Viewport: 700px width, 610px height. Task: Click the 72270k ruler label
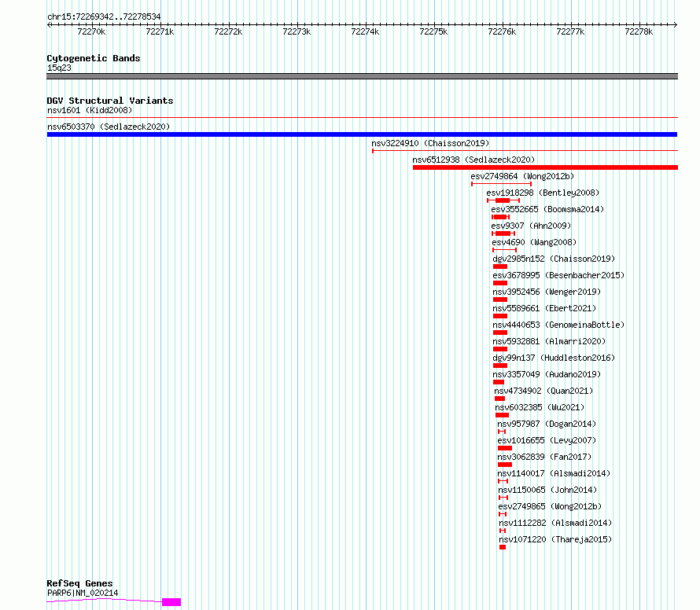(x=91, y=31)
